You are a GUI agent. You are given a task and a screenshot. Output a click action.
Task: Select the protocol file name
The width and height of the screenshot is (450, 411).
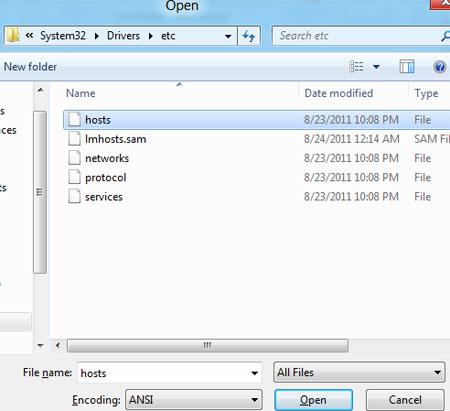[x=106, y=178]
